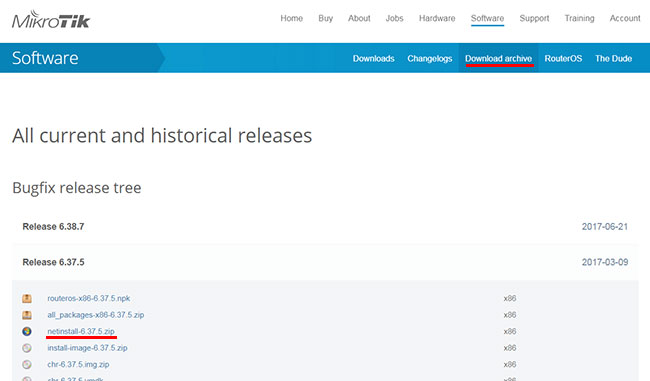Download chr-6.37.5.img.zip

[78, 364]
